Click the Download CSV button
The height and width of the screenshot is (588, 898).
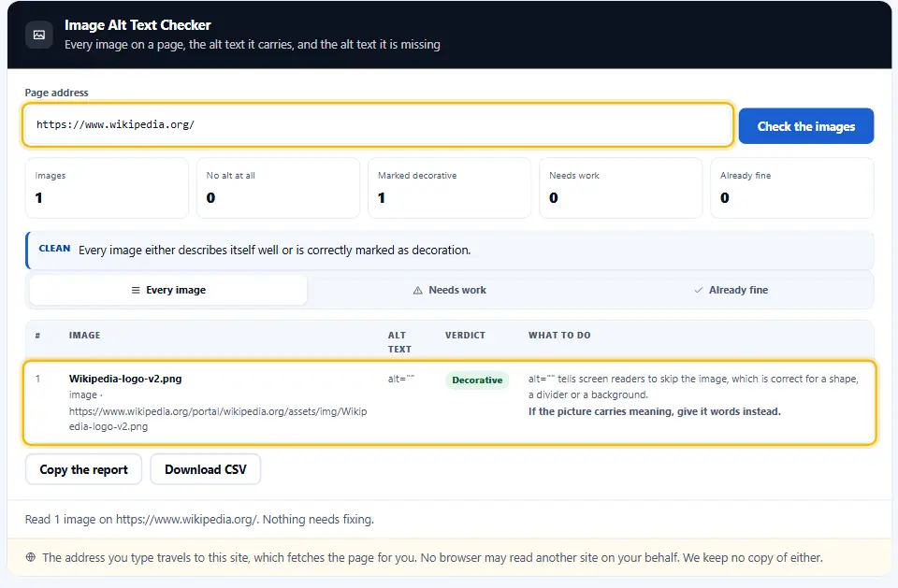206,469
